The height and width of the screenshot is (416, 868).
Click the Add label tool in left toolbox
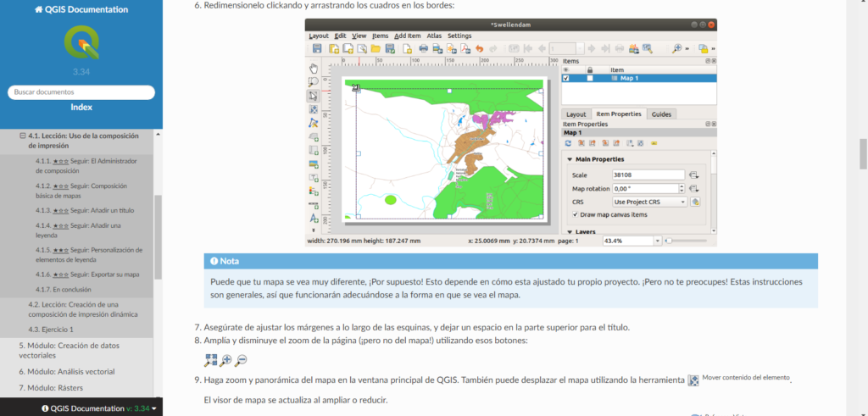point(314,177)
